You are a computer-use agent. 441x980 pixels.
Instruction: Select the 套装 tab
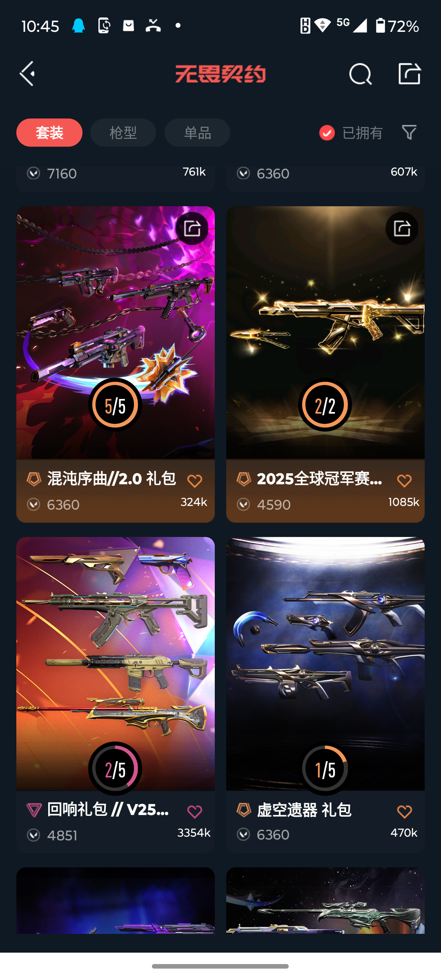(x=49, y=133)
